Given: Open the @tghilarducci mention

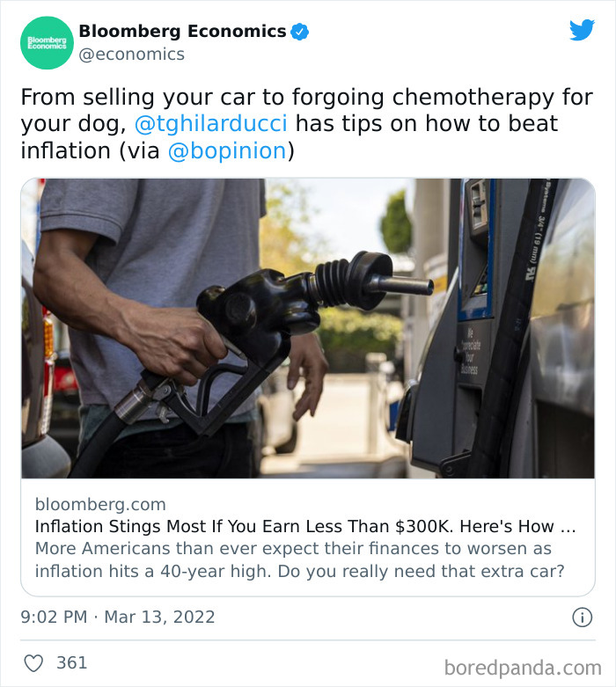Looking at the screenshot, I should 217,123.
